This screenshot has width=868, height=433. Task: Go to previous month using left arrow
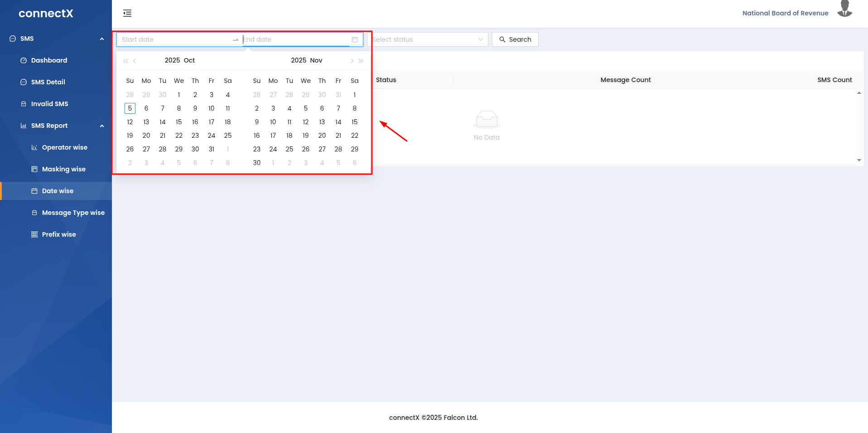[x=135, y=61]
